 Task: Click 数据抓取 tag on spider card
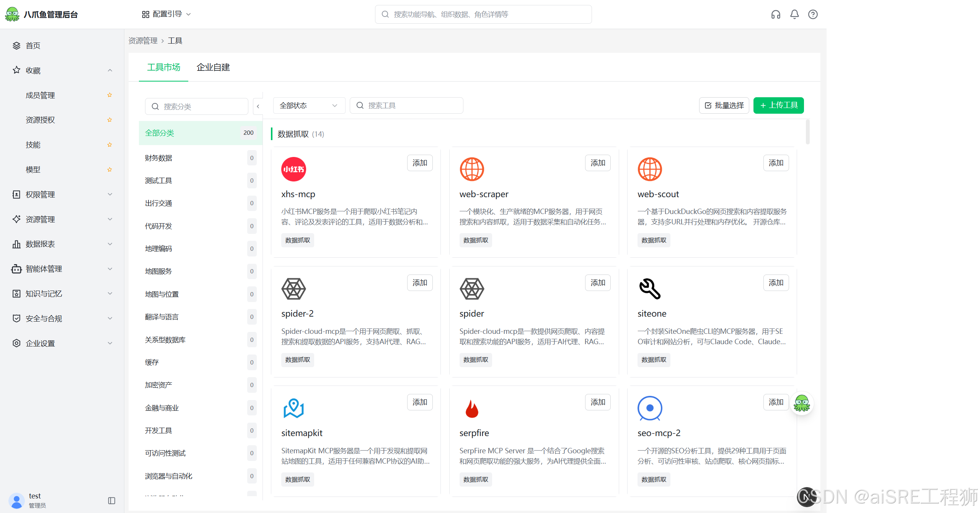476,359
